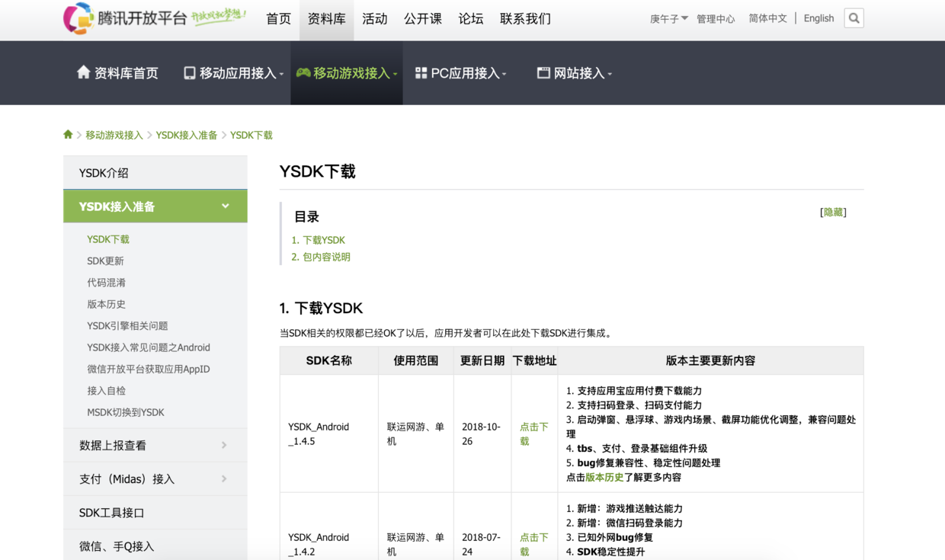Open the 庚午子 user dropdown
The width and height of the screenshot is (945, 560).
pyautogui.click(x=668, y=19)
